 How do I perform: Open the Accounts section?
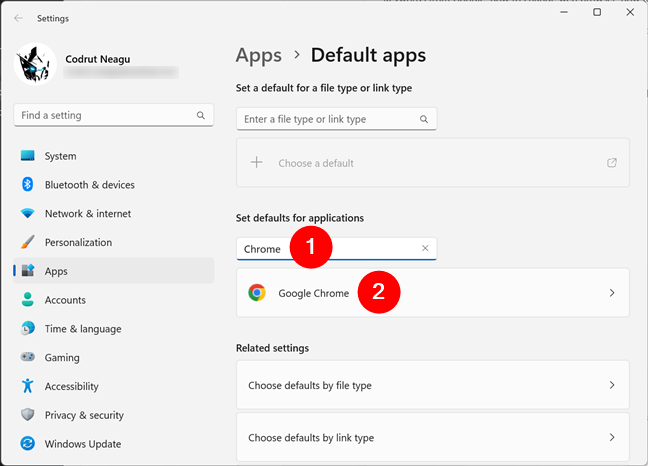[x=65, y=300]
